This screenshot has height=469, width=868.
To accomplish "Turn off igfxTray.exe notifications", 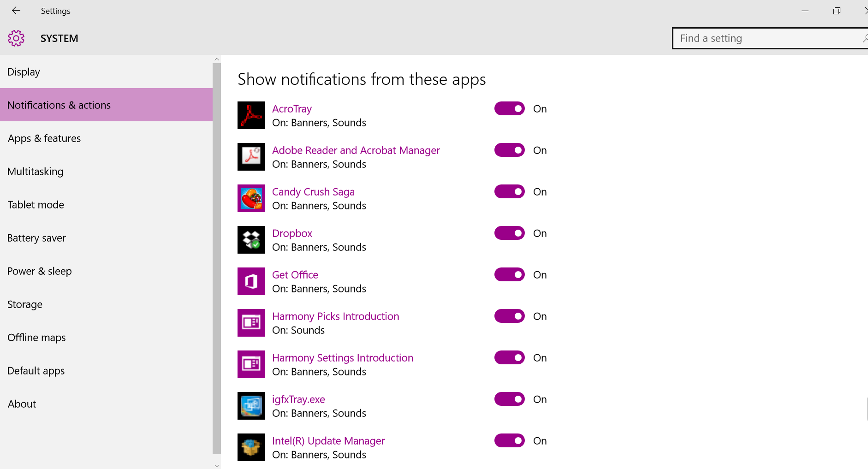I will 510,399.
